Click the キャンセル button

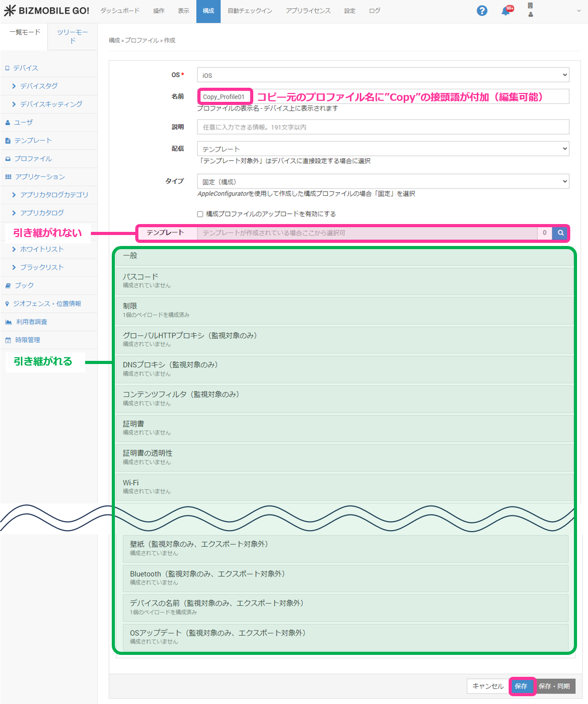tap(488, 686)
